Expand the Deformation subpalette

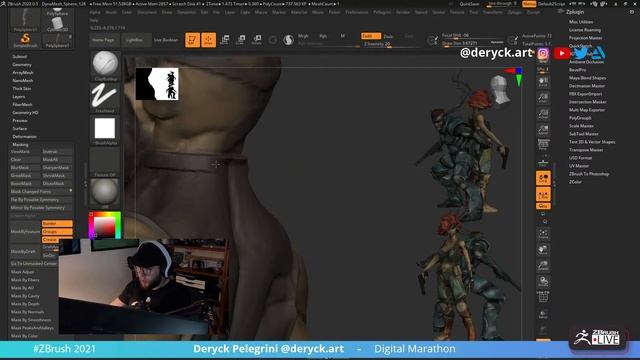pos(24,136)
